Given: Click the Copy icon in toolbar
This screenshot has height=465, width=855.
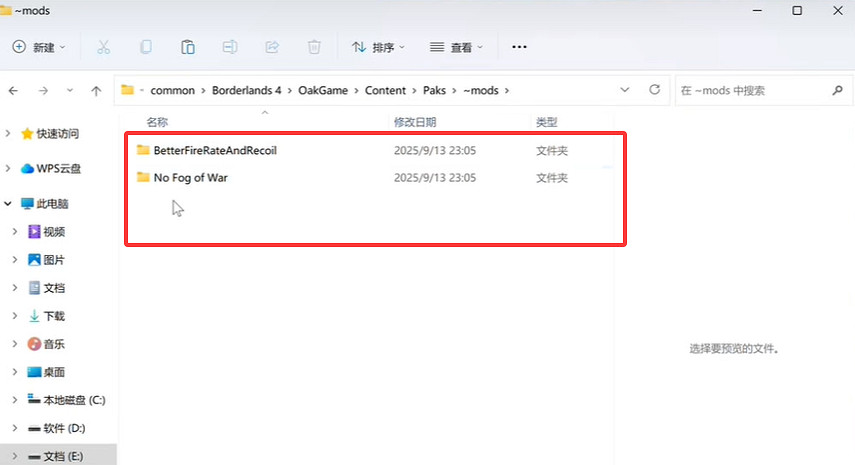Looking at the screenshot, I should click(x=146, y=47).
